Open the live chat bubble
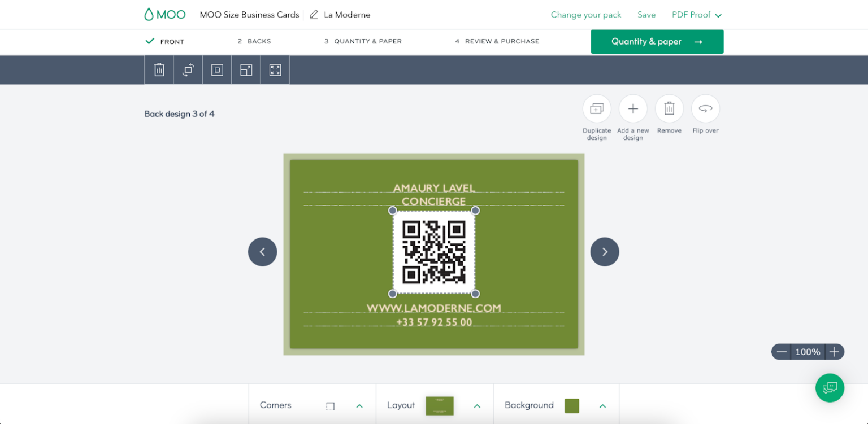The height and width of the screenshot is (424, 868). (830, 388)
